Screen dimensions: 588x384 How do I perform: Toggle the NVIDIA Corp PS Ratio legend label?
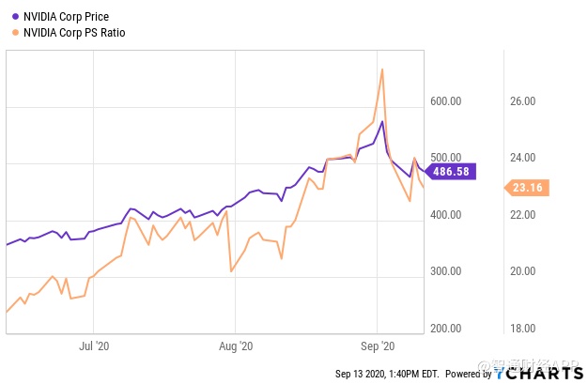[73, 33]
